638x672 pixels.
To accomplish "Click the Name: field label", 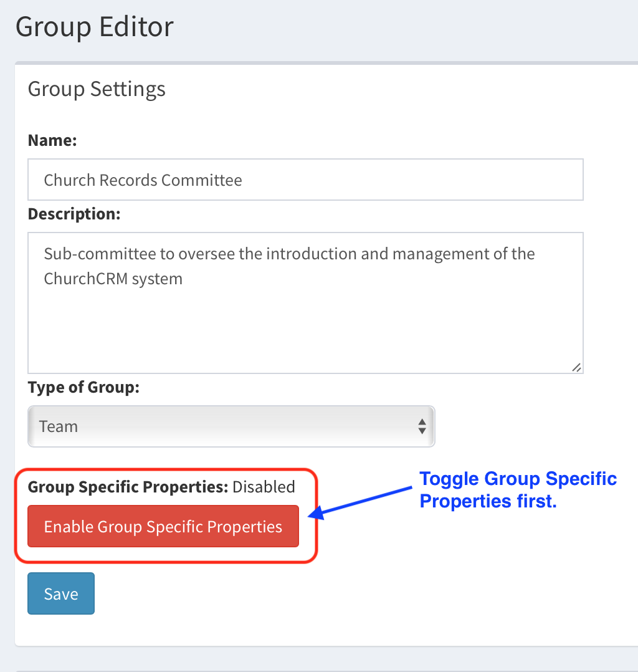I will click(x=52, y=140).
